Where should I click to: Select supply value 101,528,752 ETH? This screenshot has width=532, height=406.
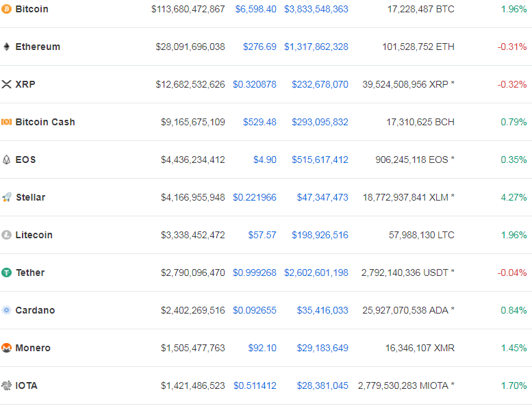click(x=418, y=47)
